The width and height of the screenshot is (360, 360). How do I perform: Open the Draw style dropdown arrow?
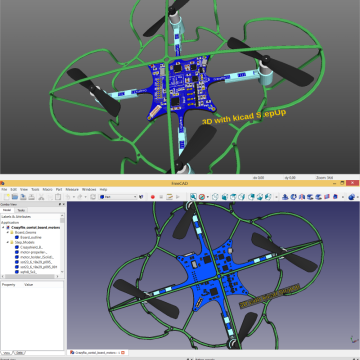point(207,197)
